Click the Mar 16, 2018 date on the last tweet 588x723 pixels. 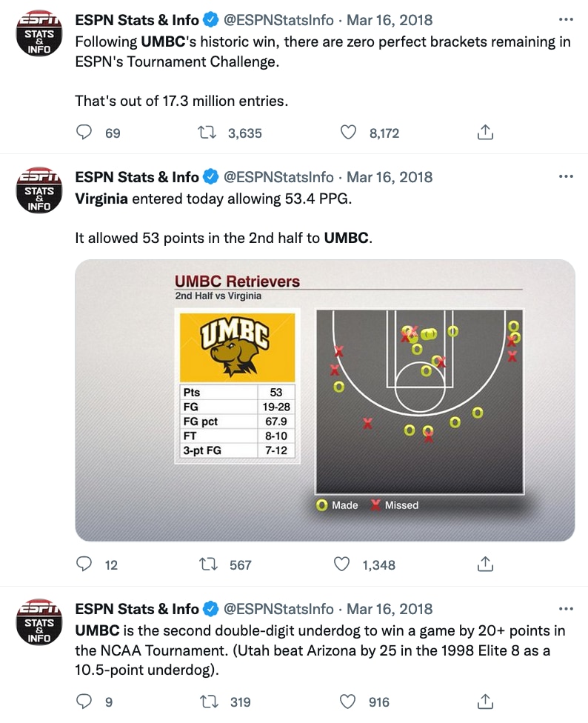point(390,609)
